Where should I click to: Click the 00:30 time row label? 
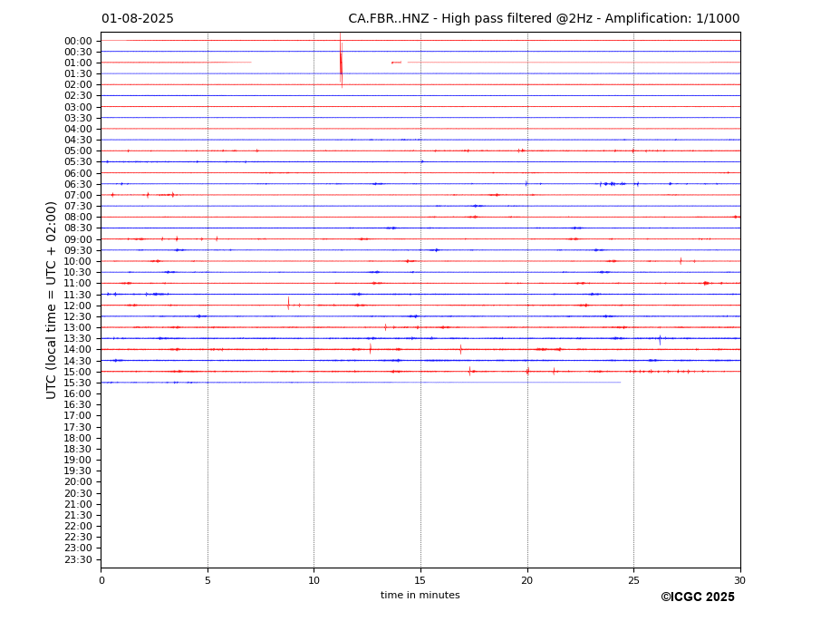tap(78, 52)
